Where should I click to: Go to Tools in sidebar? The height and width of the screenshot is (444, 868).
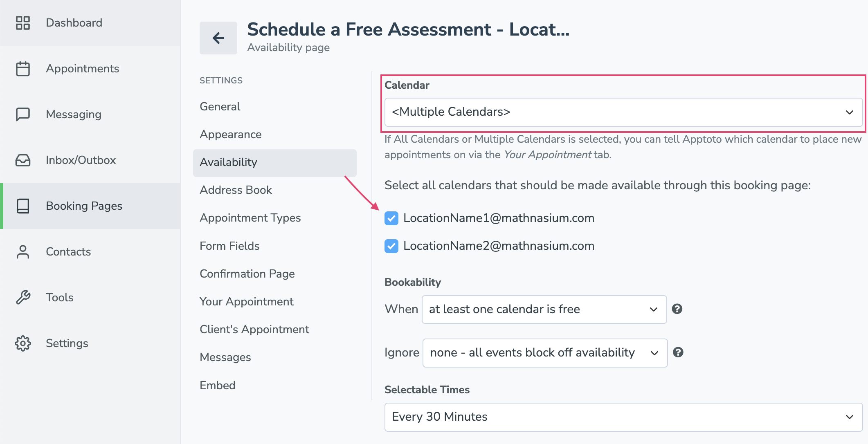point(90,298)
